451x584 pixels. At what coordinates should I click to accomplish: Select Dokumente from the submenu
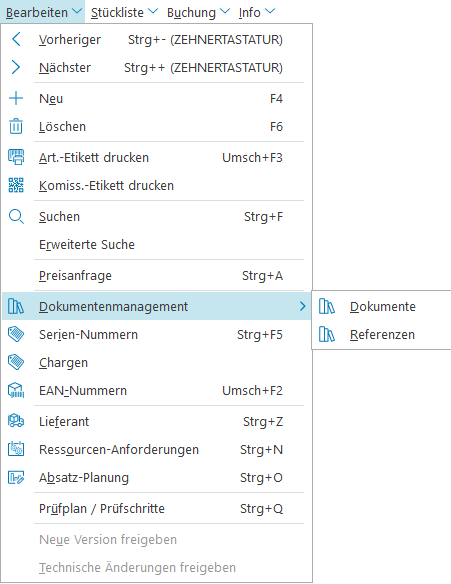pyautogui.click(x=382, y=306)
